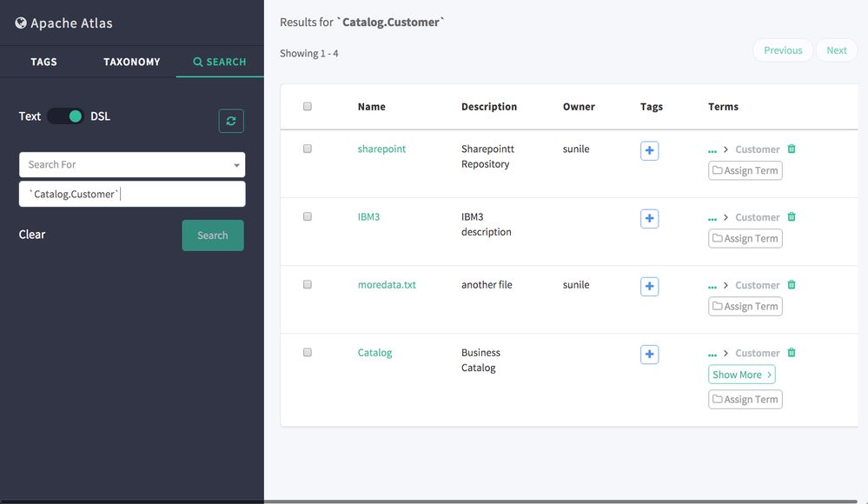The height and width of the screenshot is (504, 868).
Task: Toggle the Text/DSL search switch
Action: click(65, 116)
